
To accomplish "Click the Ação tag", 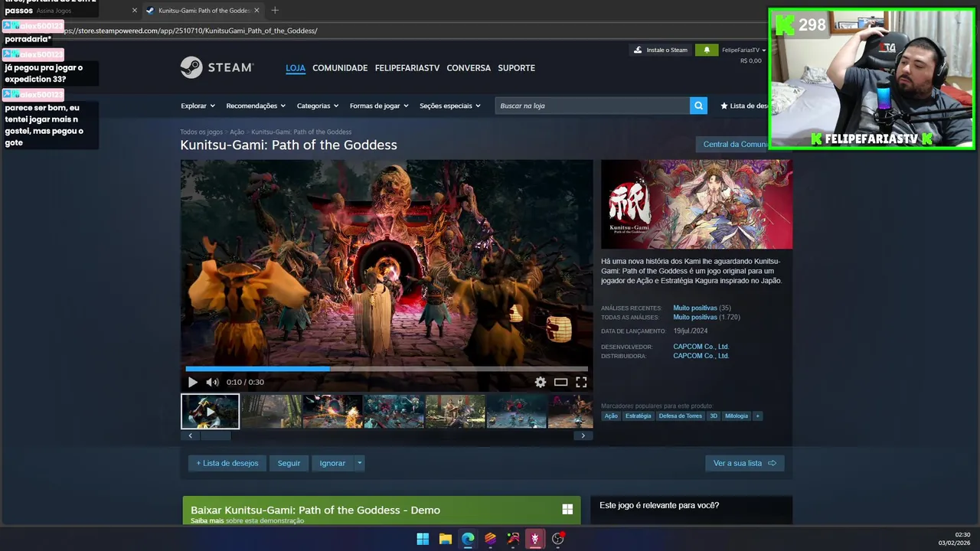I will pos(611,416).
